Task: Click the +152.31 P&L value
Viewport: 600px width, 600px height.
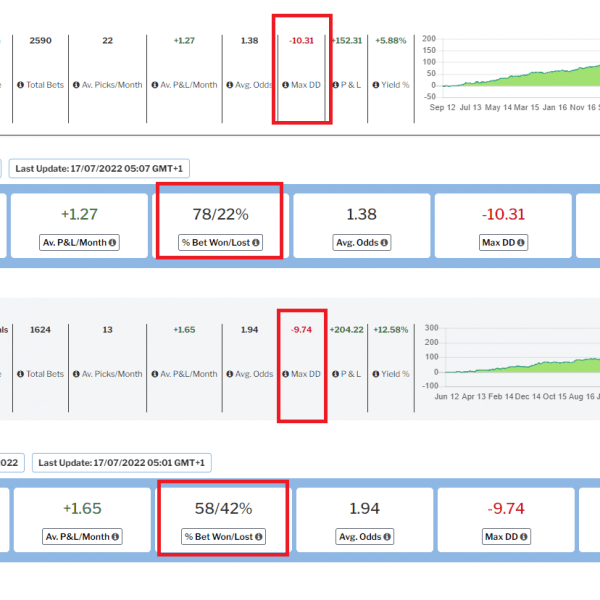Action: [x=347, y=41]
